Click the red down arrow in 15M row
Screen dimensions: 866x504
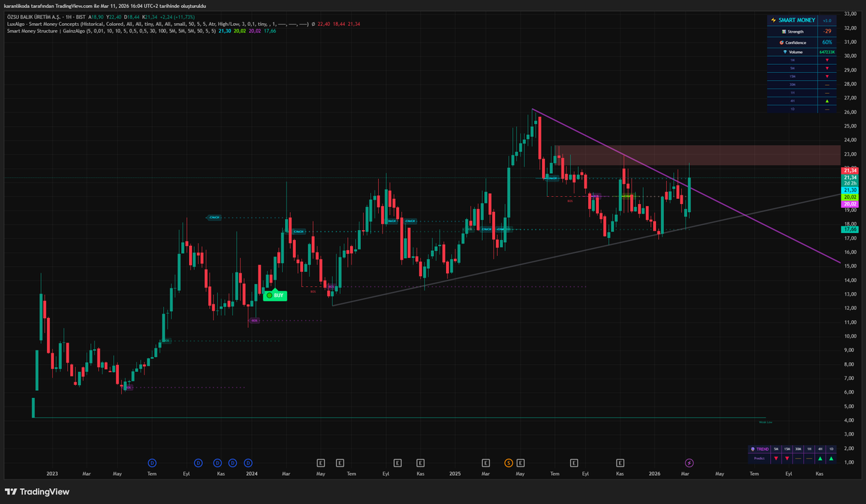tap(827, 76)
